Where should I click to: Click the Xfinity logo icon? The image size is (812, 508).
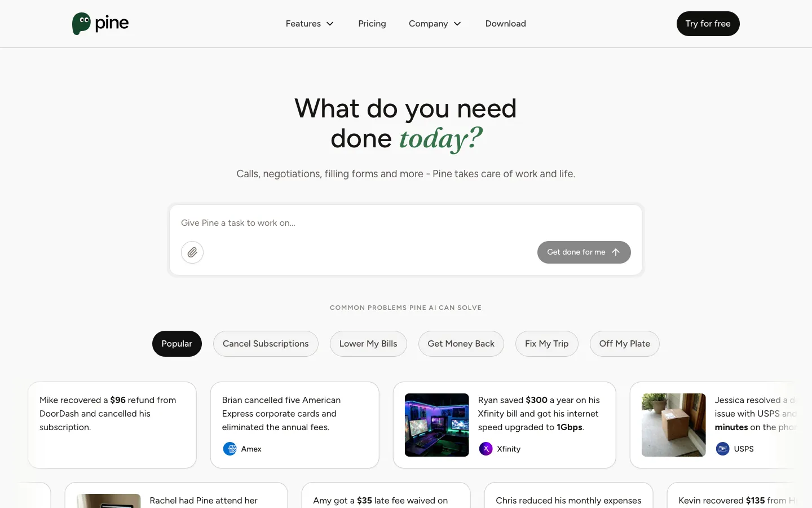[x=486, y=449]
